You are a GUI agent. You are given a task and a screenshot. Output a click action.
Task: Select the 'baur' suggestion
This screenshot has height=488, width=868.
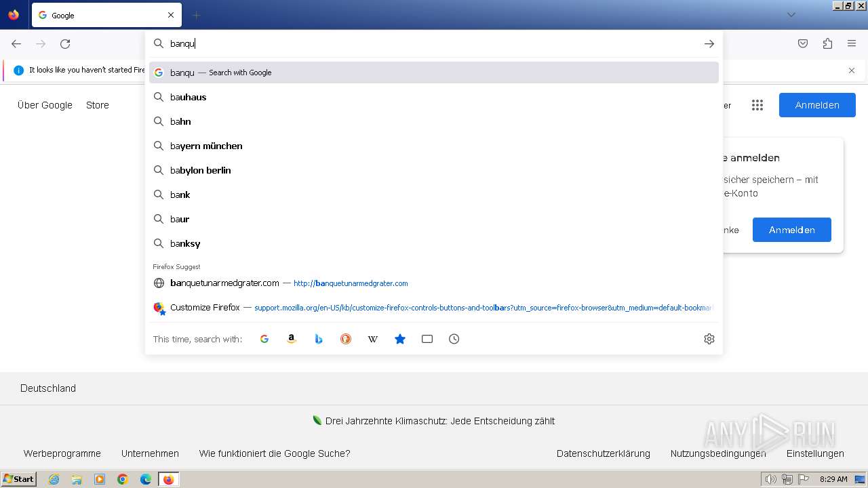coord(434,219)
